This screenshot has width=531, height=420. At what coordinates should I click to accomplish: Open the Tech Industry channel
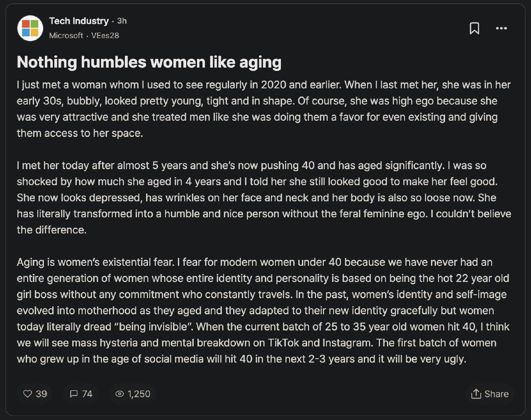click(79, 21)
